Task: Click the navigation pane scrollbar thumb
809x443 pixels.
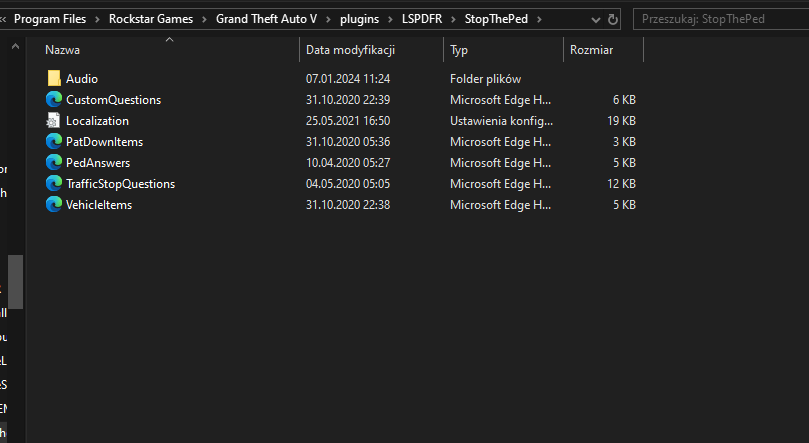Action: click(x=15, y=280)
